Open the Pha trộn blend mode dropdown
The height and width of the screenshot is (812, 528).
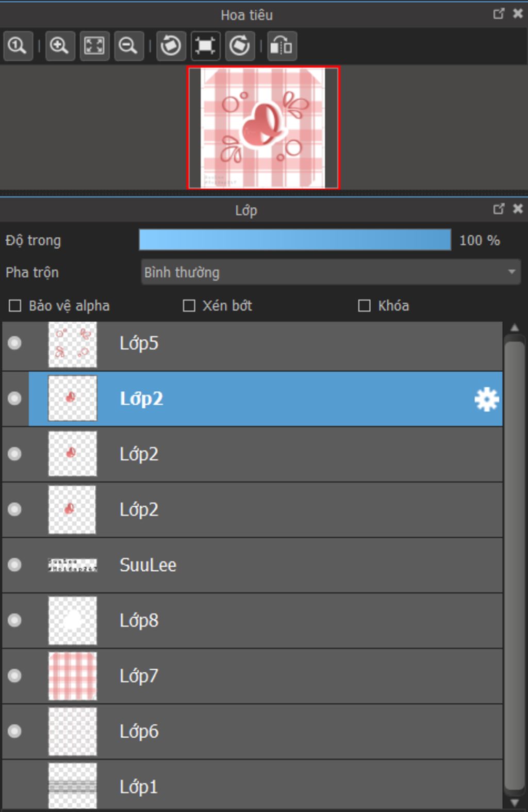[331, 272]
